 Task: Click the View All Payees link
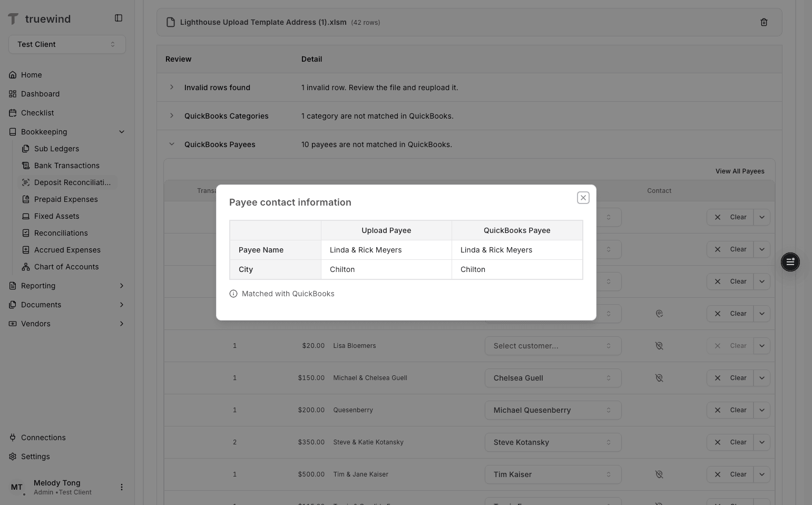point(740,171)
